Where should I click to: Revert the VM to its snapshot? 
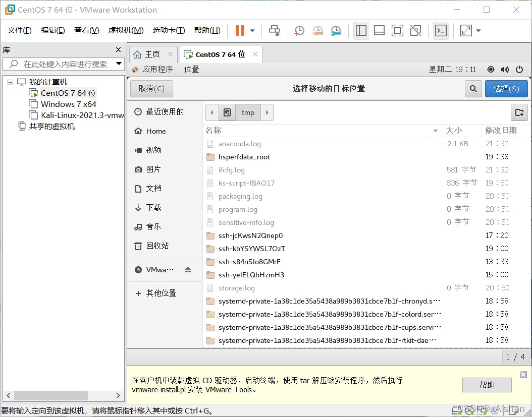pyautogui.click(x=317, y=31)
